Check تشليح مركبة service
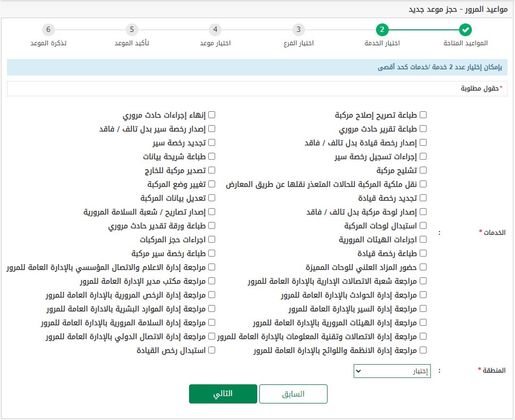This screenshot has width=515, height=420. pos(423,170)
